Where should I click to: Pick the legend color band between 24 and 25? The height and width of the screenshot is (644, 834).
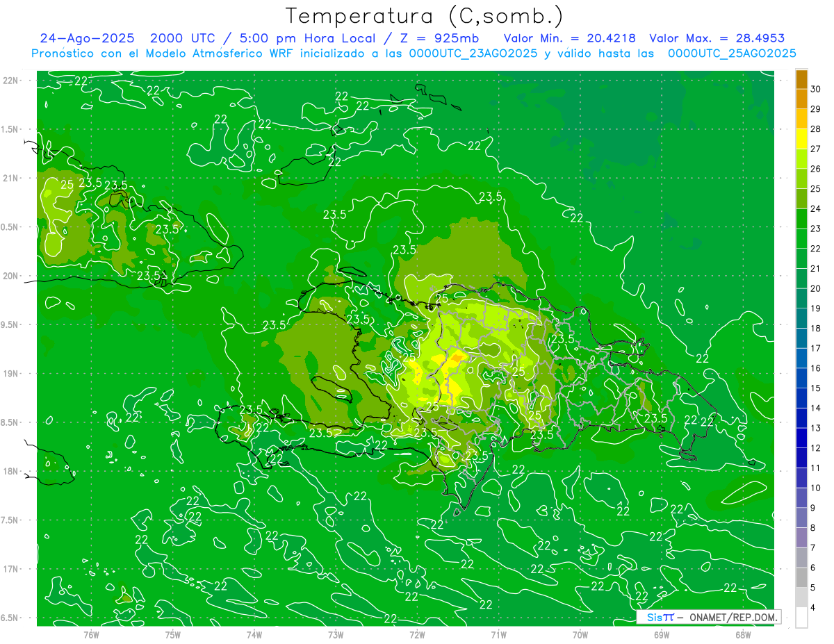point(801,198)
